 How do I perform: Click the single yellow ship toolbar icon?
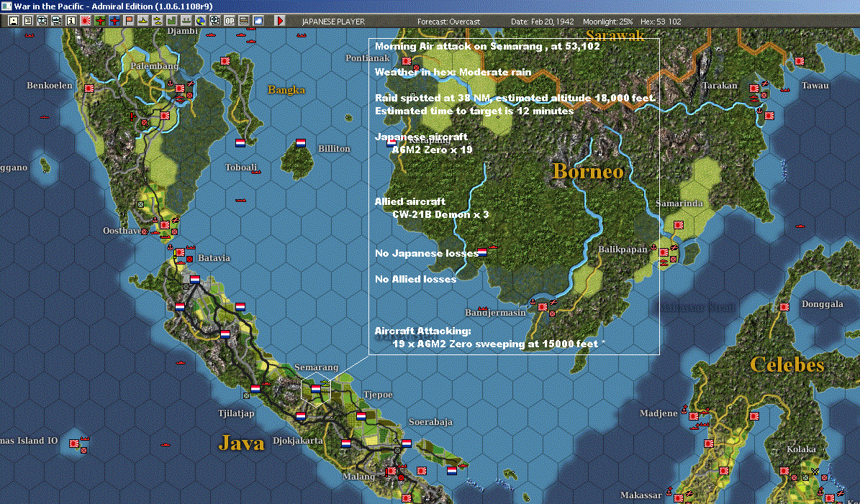[x=142, y=21]
